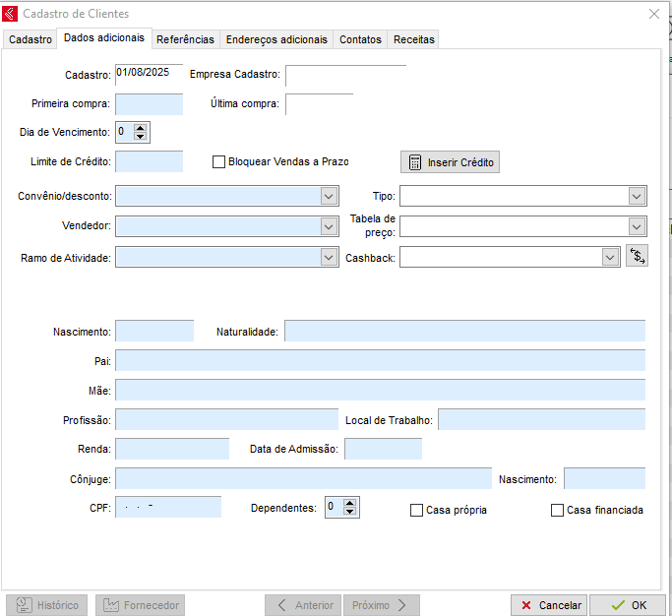Check the Casa própria checkbox
The image size is (672, 616).
coord(417,511)
